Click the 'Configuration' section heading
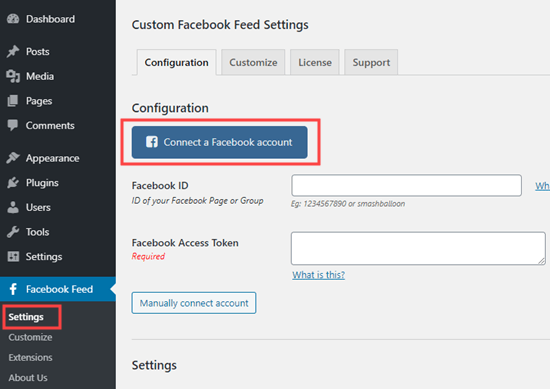550x389 pixels. (x=170, y=108)
